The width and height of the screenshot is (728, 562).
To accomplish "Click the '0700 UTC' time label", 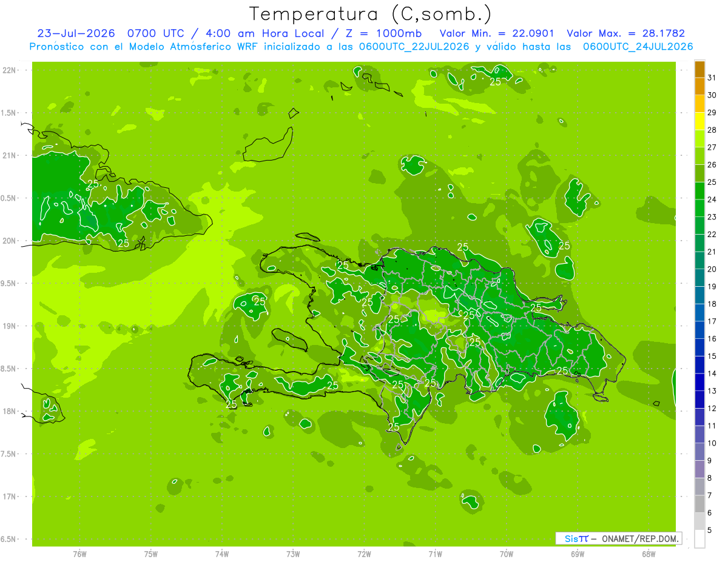I will pyautogui.click(x=157, y=33).
